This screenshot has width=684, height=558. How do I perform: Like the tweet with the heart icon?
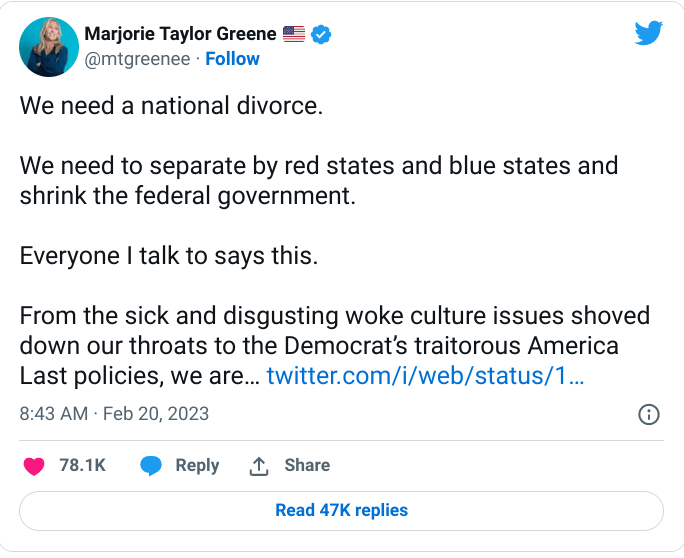[x=34, y=465]
